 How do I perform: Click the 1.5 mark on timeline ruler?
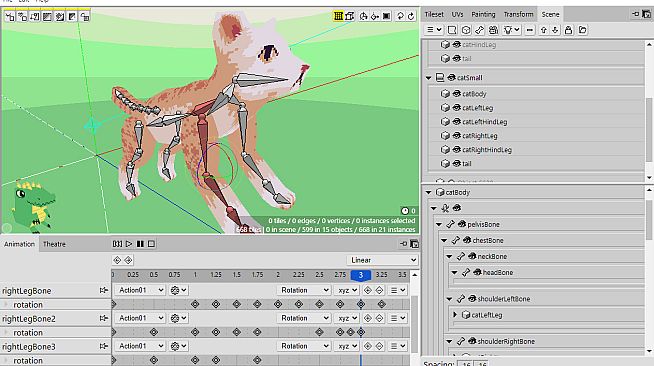click(x=236, y=275)
